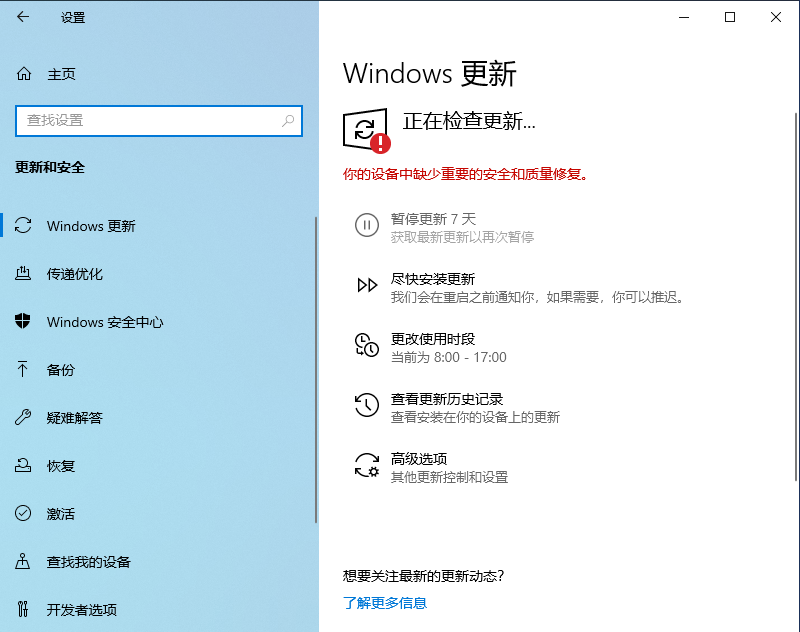Open 查看更新历史记录
Screen dimensions: 800x632
(457, 408)
